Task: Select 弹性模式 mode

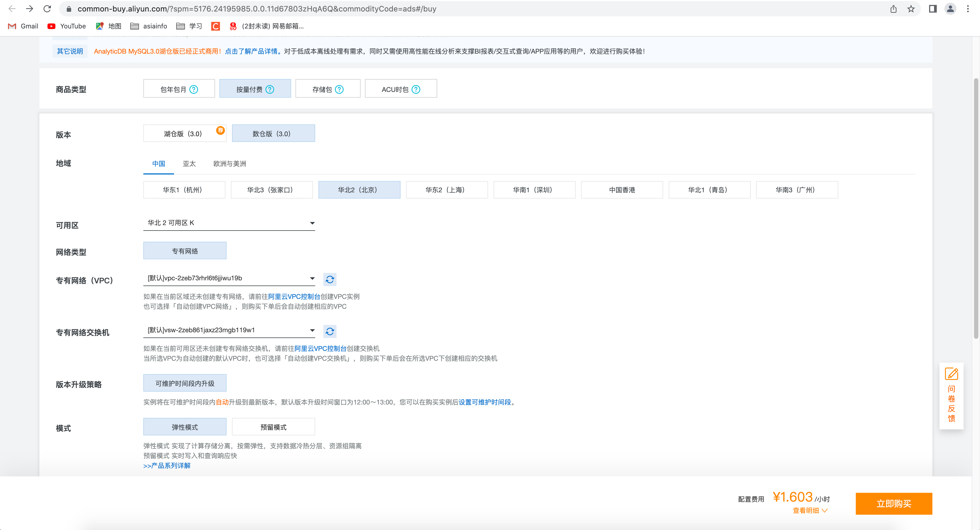Action: point(185,427)
